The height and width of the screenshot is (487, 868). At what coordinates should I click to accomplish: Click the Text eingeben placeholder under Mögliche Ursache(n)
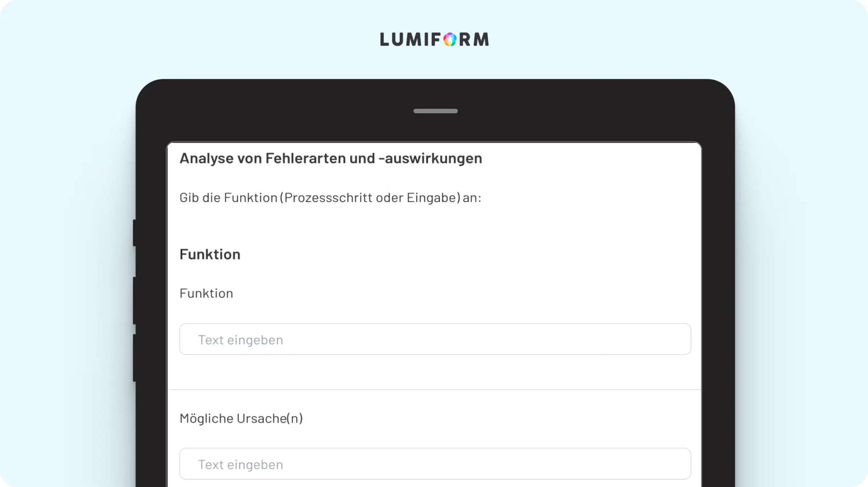coord(240,465)
